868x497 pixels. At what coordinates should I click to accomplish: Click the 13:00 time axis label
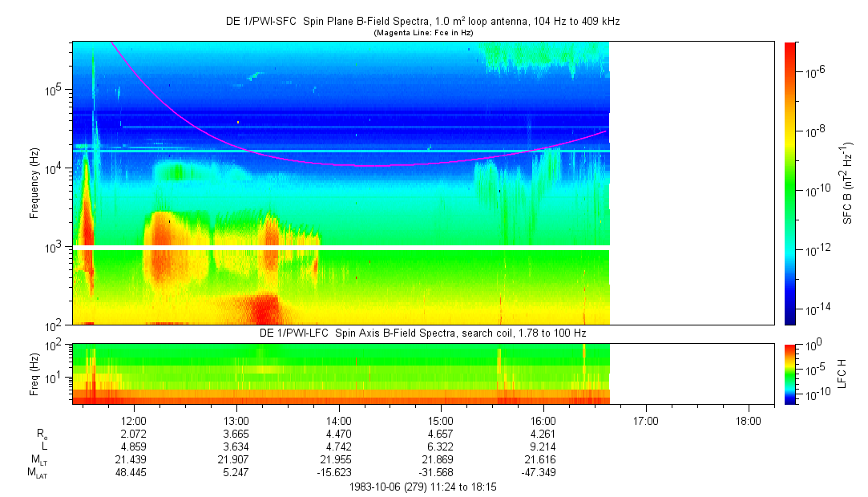(236, 420)
